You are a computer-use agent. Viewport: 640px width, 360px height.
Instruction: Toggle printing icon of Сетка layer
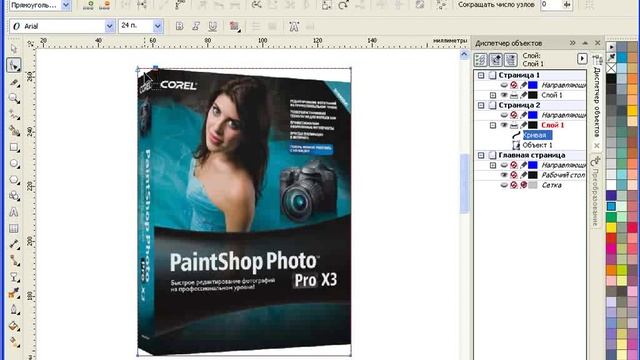click(x=514, y=185)
